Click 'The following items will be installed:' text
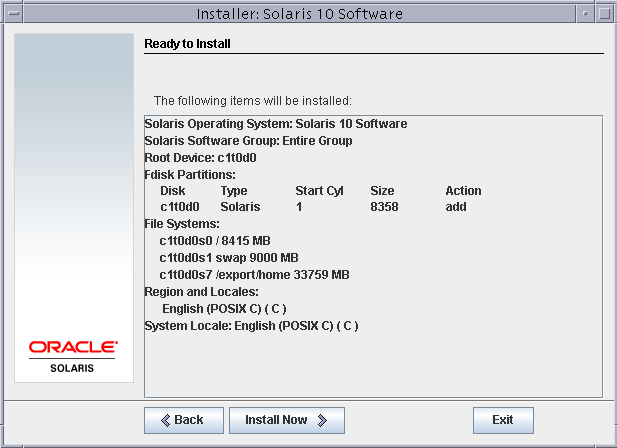 pos(253,101)
